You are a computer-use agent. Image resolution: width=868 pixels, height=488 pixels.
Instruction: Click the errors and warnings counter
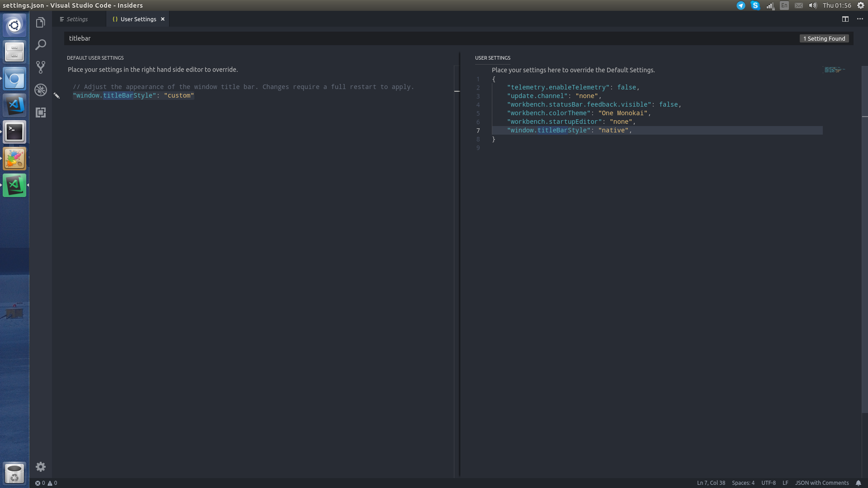pyautogui.click(x=45, y=483)
